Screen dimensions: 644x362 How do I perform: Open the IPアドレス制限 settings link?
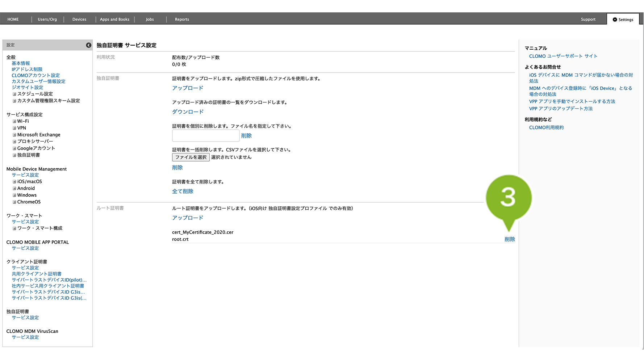(27, 70)
